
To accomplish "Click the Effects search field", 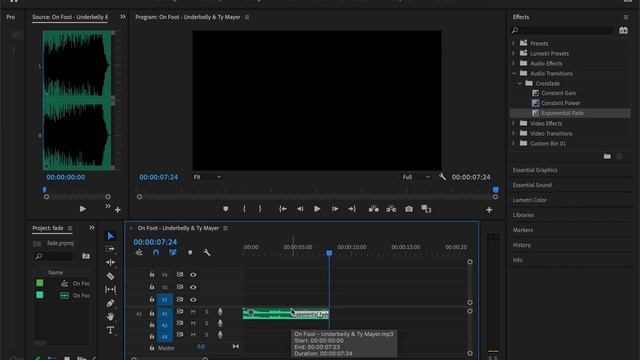I will (562, 31).
